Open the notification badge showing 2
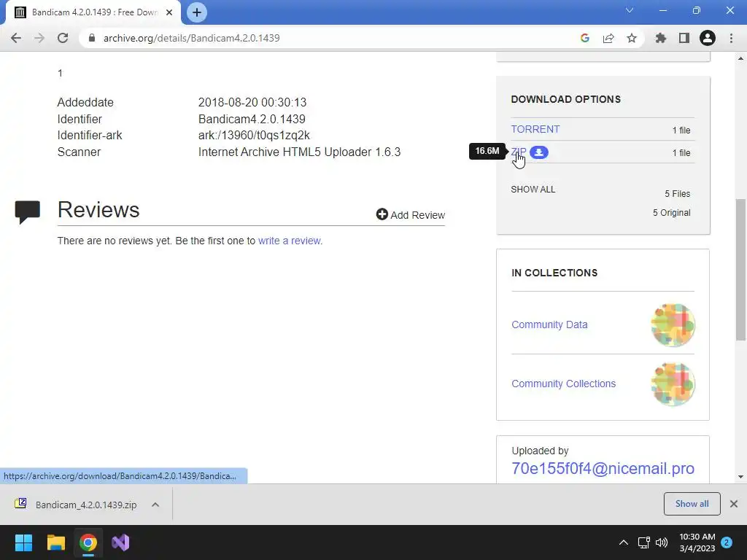This screenshot has width=747, height=560. (x=727, y=542)
